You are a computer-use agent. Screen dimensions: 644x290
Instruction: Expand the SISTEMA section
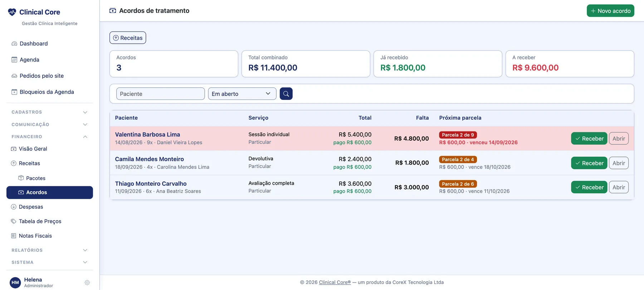[50, 262]
